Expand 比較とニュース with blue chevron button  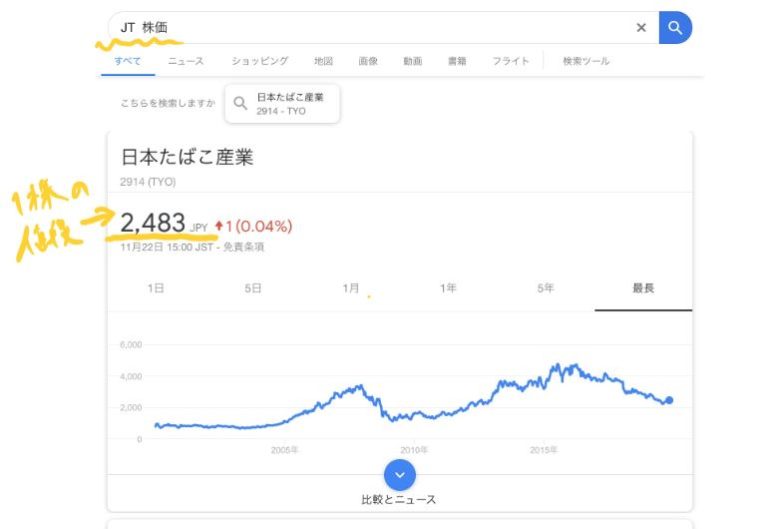point(399,474)
